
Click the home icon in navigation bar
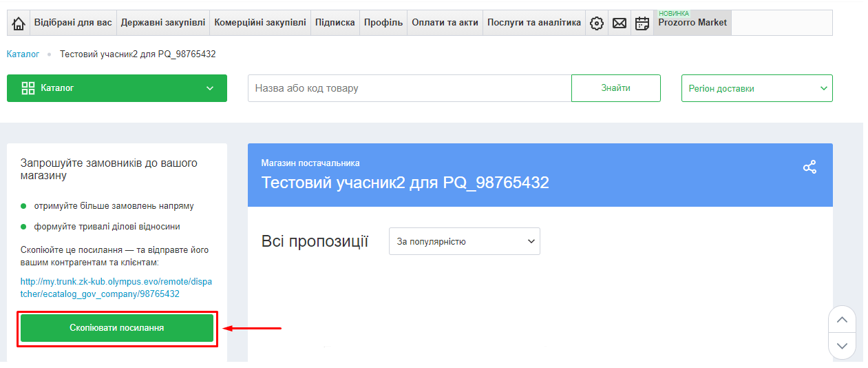coord(19,23)
